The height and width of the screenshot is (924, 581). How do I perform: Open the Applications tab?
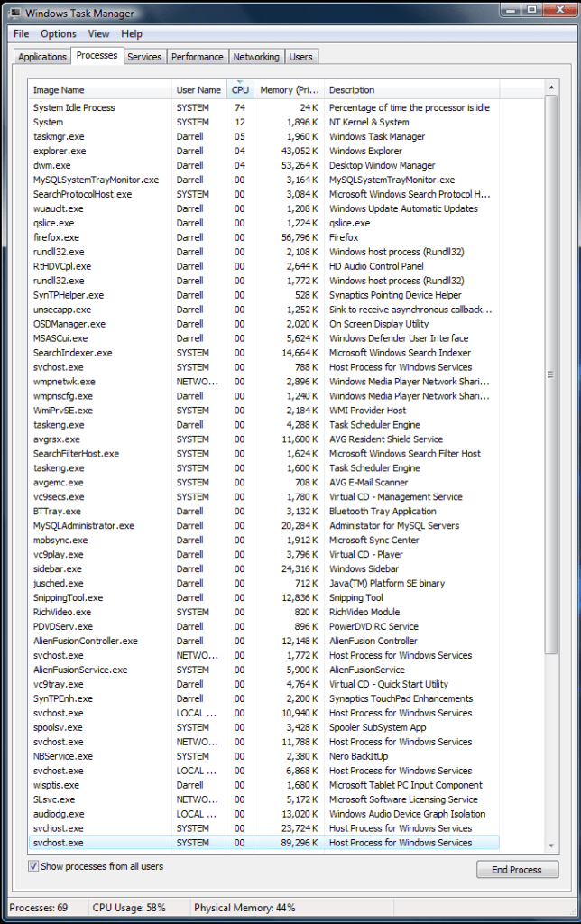pos(42,57)
